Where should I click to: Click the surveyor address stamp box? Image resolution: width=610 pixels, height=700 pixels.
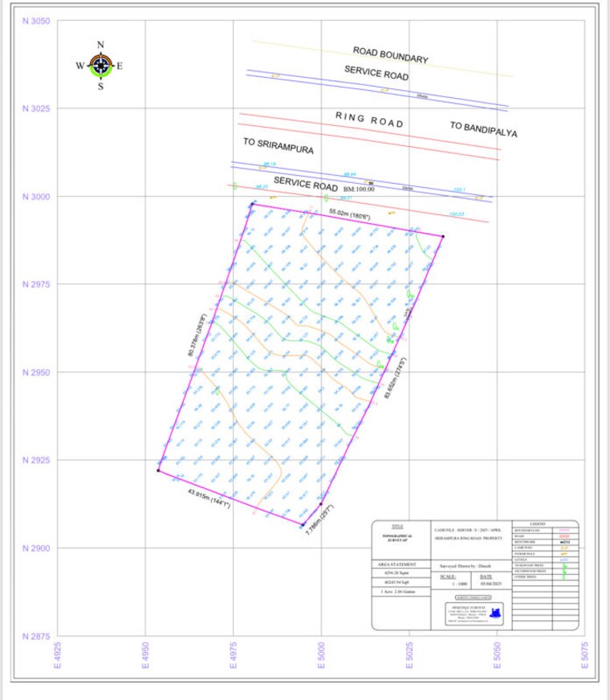474,613
